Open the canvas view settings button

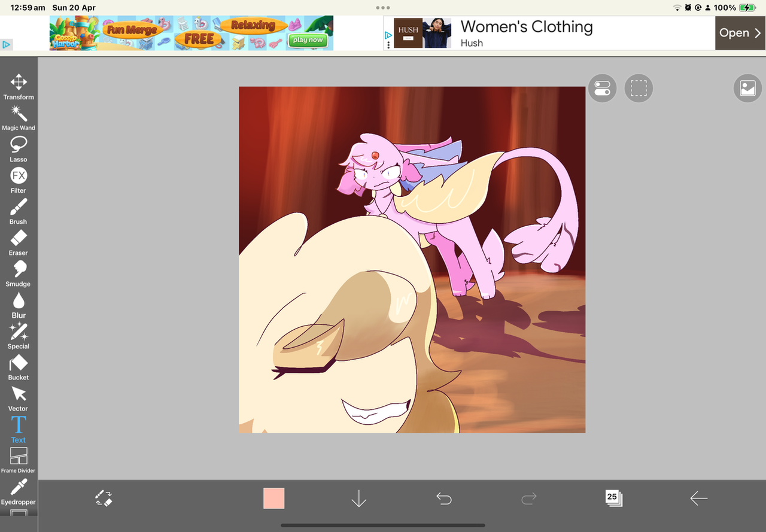[x=748, y=89]
